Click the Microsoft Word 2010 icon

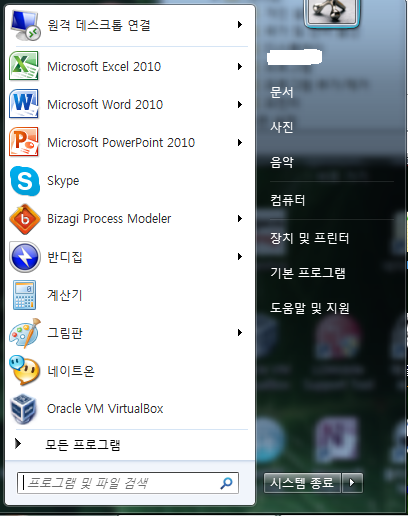coord(24,104)
